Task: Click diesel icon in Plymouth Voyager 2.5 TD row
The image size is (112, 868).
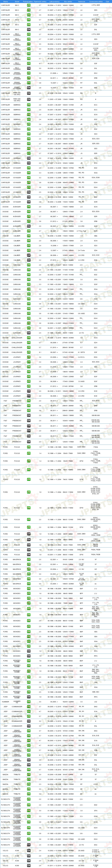Action: coord(29,845)
